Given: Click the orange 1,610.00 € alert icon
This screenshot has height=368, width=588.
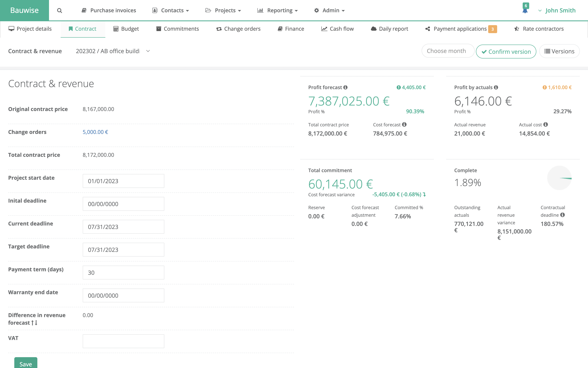Looking at the screenshot, I should pos(545,87).
